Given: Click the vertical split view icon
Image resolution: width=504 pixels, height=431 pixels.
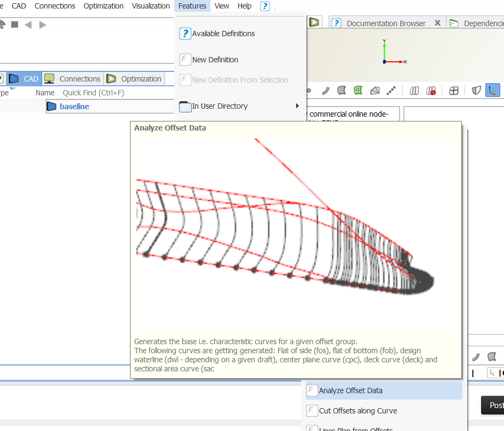Looking at the screenshot, I should tap(414, 91).
